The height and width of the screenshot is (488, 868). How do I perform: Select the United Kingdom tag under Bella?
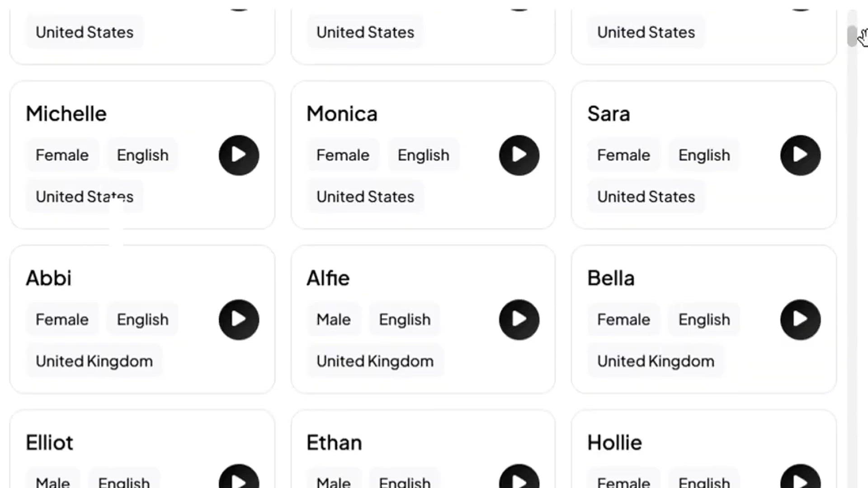coord(655,361)
